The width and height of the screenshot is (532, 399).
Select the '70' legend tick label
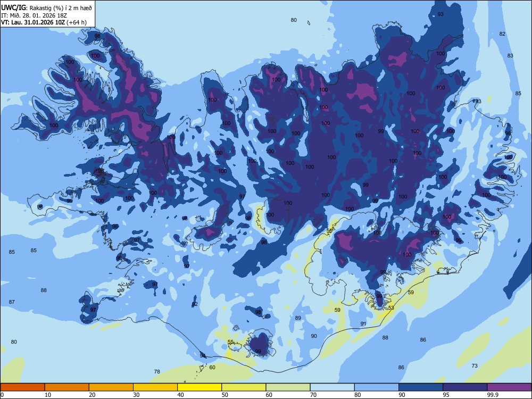[x=313, y=395]
